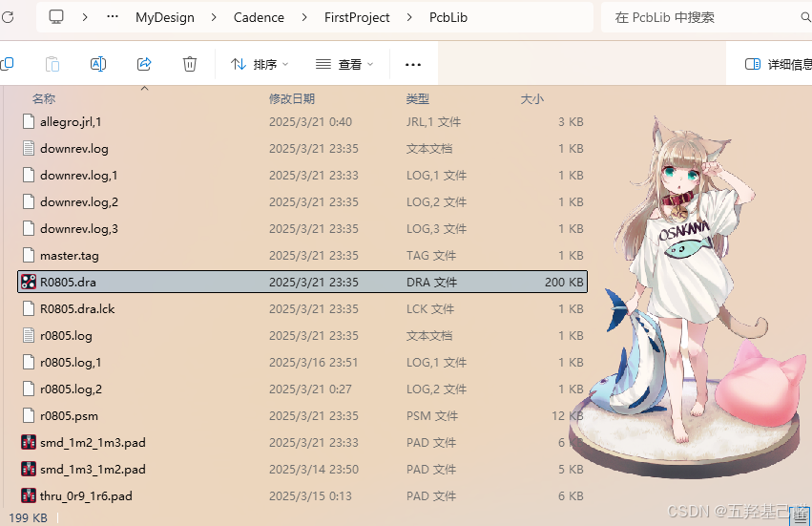Click the r0805.psm blank file icon

(x=29, y=415)
